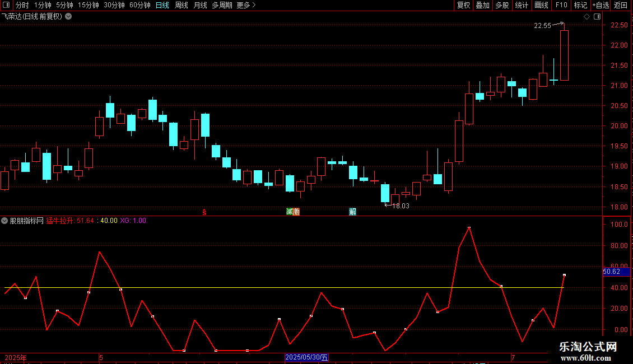Activate the 画线 drawing tool
The image size is (633, 364).
pos(541,5)
